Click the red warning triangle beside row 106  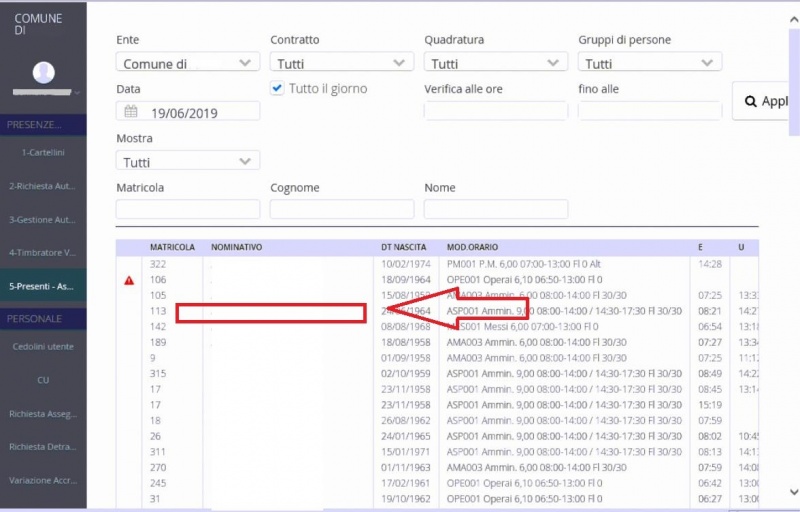coord(128,280)
